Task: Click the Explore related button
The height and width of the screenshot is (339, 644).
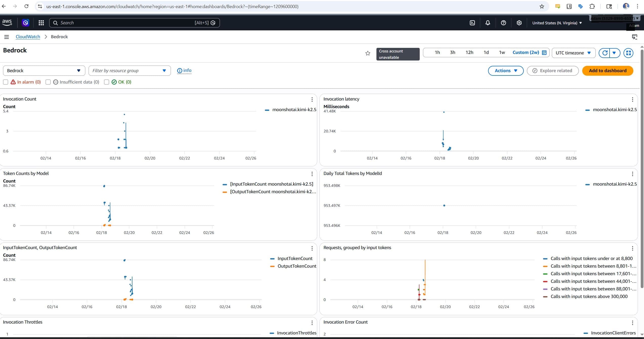Action: (x=553, y=71)
